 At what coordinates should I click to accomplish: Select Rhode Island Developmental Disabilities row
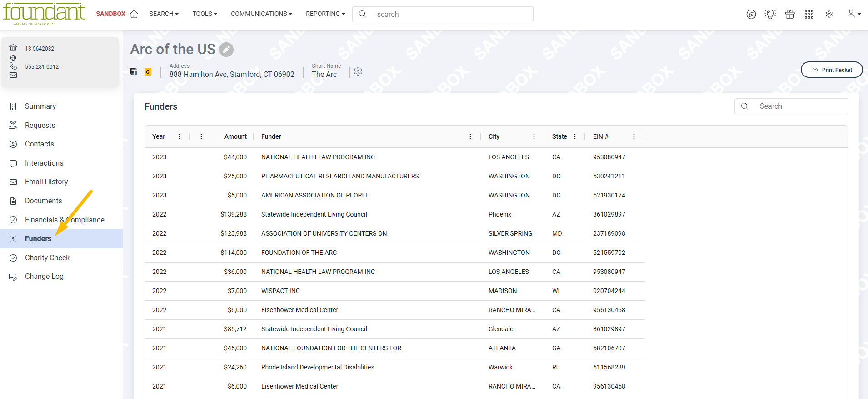(394, 367)
